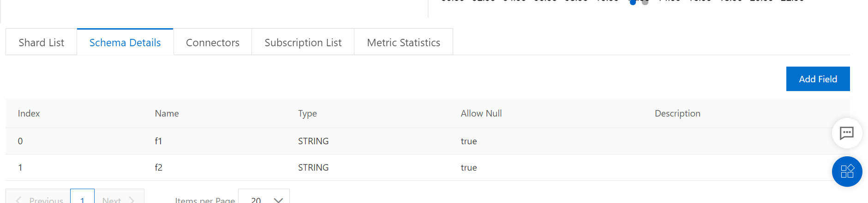Click the Name column header
This screenshot has width=868, height=203.
click(167, 113)
